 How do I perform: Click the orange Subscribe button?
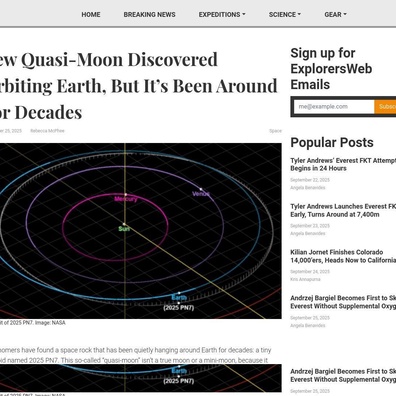coord(385,107)
